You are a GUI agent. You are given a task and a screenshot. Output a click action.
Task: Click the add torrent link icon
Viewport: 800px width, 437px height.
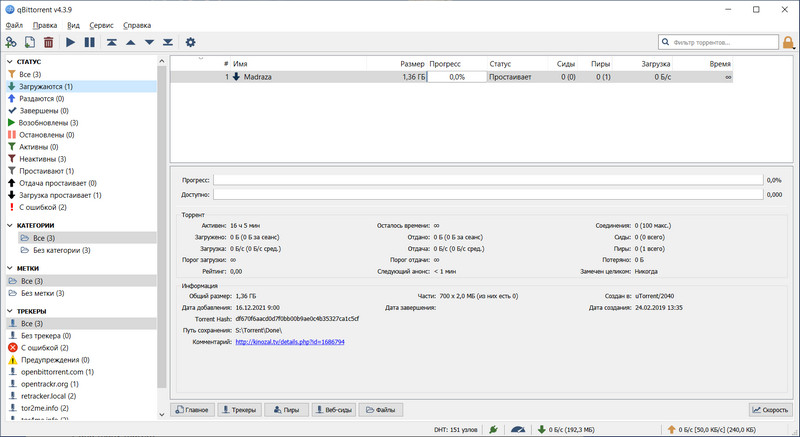pos(11,42)
